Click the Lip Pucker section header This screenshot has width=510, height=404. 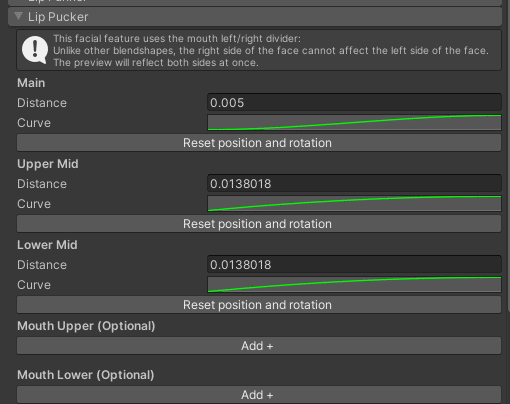point(255,17)
